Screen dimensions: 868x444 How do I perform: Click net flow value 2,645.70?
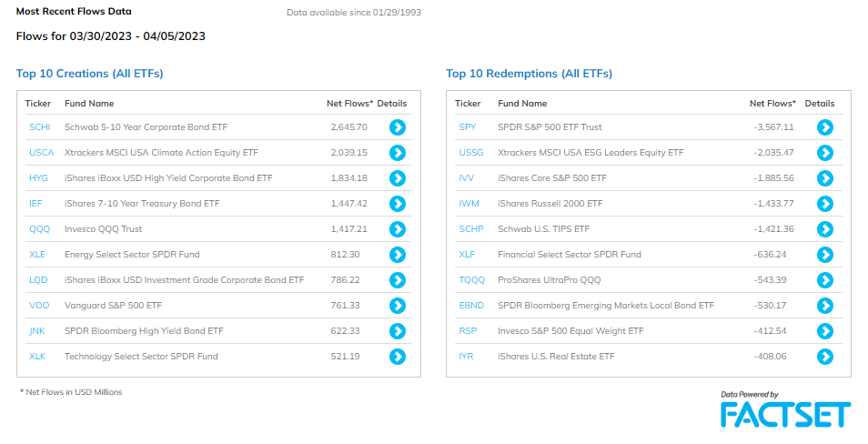click(x=349, y=126)
